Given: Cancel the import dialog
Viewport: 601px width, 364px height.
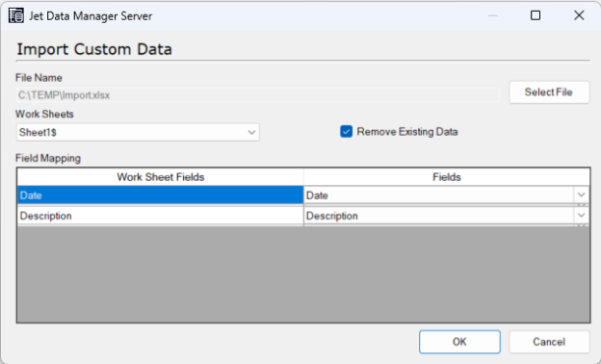Looking at the screenshot, I should click(x=549, y=342).
